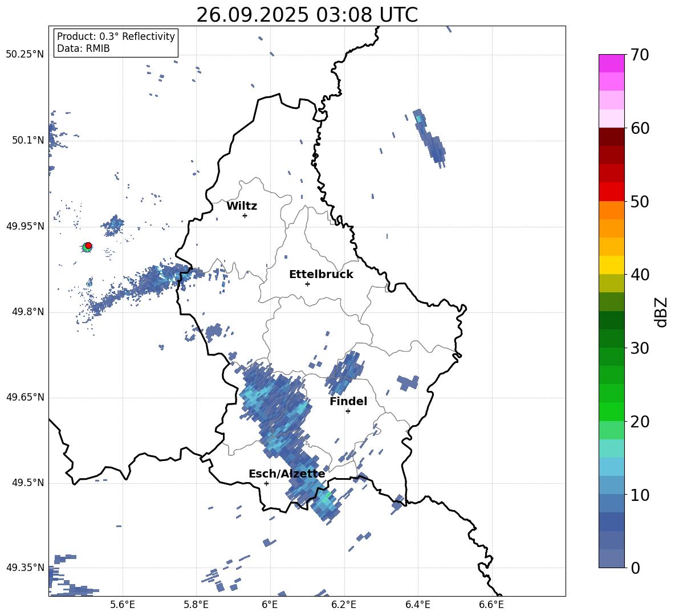Click the 6.2°E longitude label
The height and width of the screenshot is (616, 675).
pos(344,605)
